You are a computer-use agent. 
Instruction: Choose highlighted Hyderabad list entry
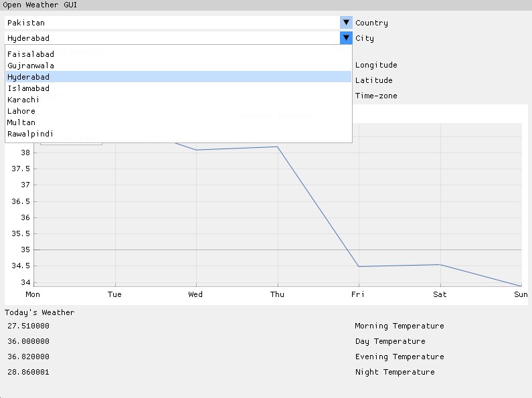click(x=179, y=77)
